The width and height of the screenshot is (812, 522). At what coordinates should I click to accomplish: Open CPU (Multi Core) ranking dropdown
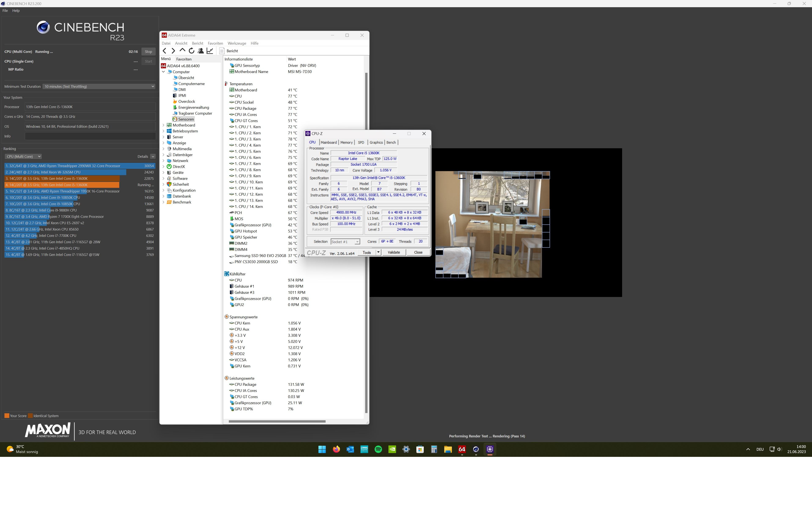[x=23, y=157]
